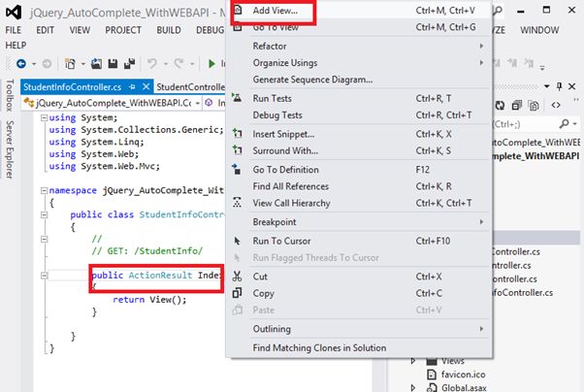Click the View Call Hierarchy icon
The width and height of the screenshot is (584, 392).
click(237, 203)
